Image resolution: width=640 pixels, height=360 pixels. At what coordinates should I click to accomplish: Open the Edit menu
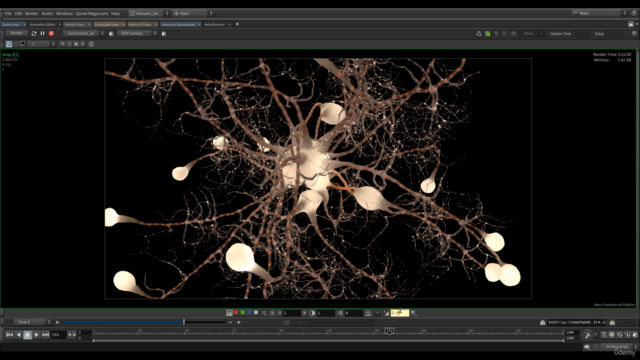(18, 13)
